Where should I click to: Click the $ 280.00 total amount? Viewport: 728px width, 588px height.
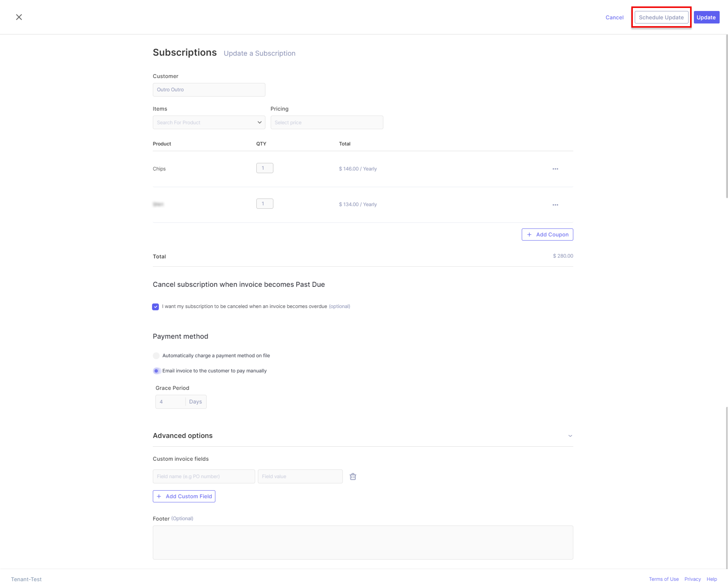point(563,256)
